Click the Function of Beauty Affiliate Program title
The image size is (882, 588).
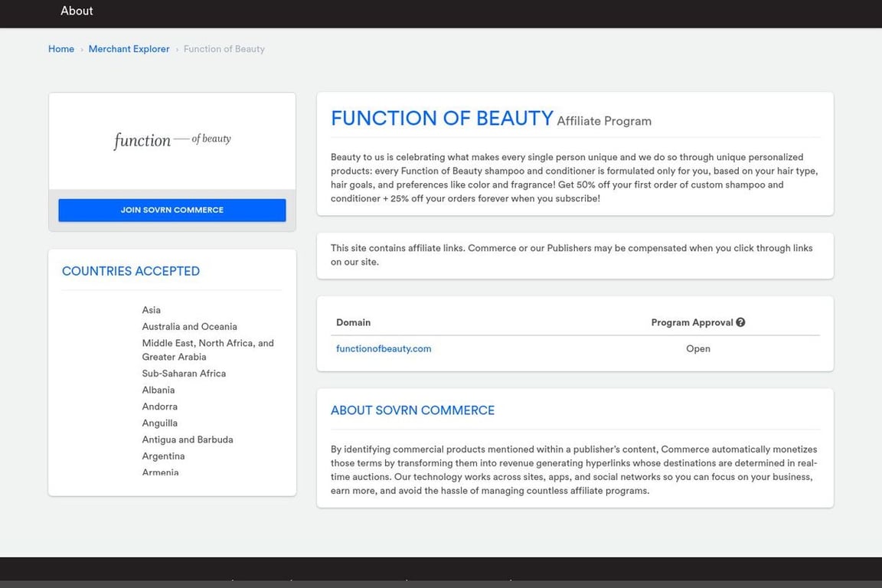(x=491, y=118)
